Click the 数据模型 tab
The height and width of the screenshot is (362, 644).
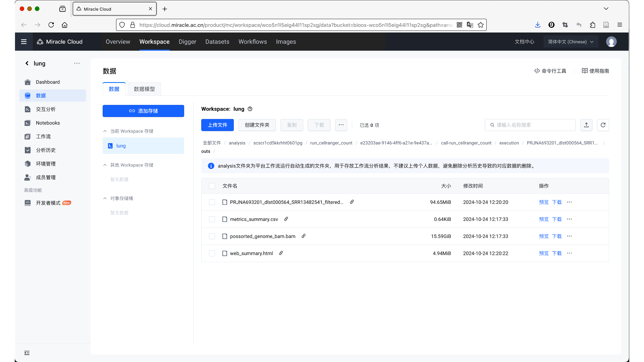pos(144,89)
